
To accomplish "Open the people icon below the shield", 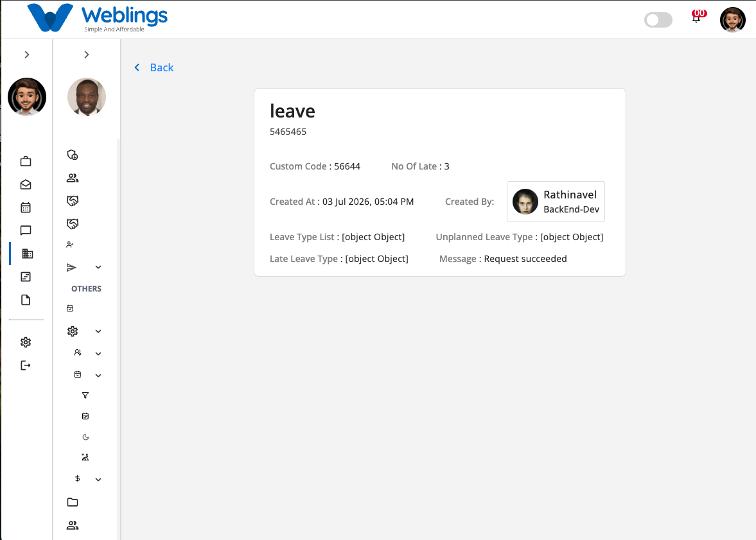I will coord(73,178).
